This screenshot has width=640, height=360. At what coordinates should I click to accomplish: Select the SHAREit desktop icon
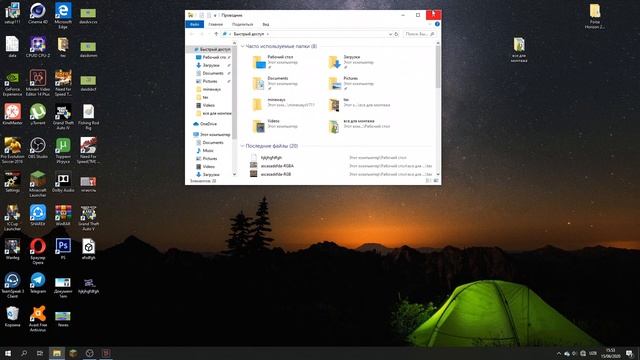point(38,216)
